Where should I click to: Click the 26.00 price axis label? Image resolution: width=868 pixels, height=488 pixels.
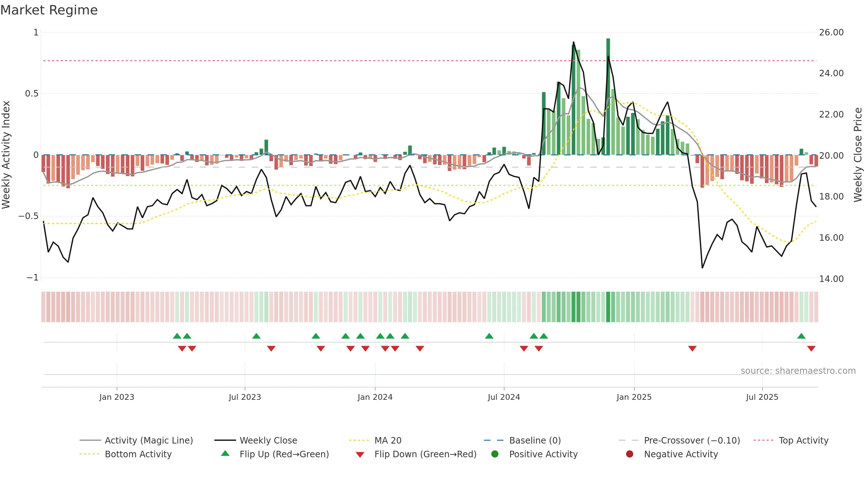click(x=831, y=33)
